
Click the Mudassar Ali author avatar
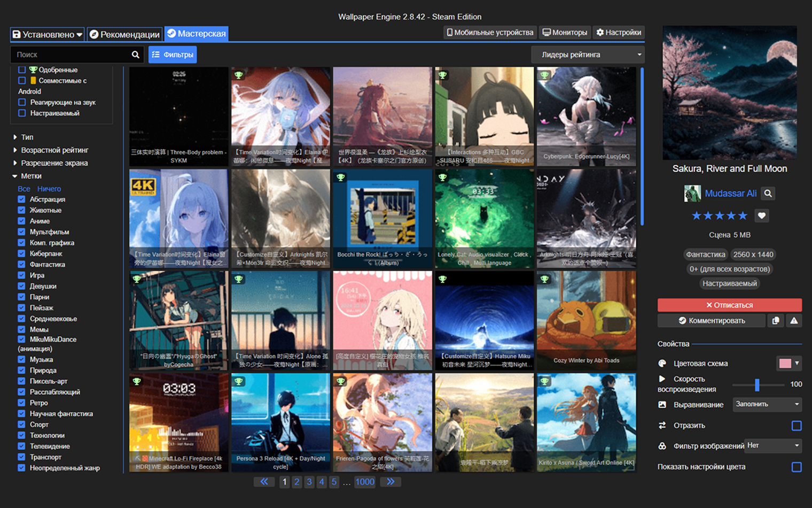(692, 194)
